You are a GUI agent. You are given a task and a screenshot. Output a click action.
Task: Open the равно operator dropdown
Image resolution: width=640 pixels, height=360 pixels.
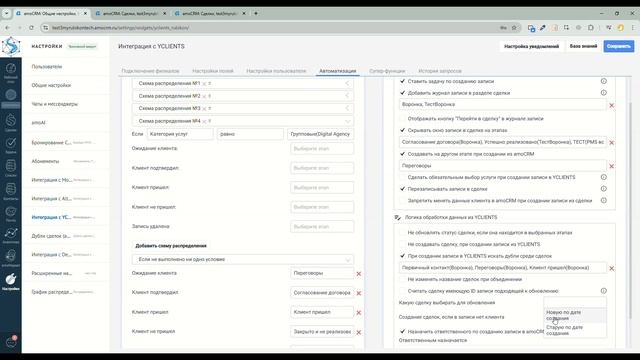click(250, 134)
